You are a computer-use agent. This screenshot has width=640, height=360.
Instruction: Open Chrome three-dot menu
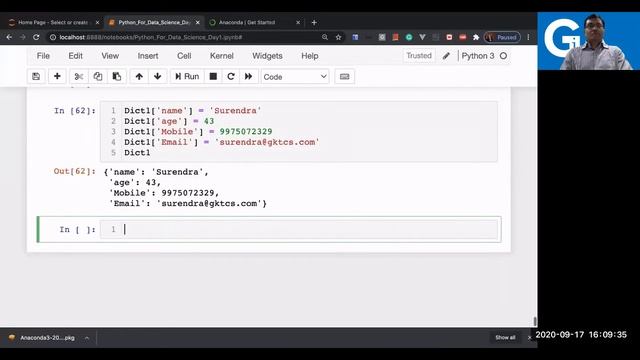coord(528,37)
